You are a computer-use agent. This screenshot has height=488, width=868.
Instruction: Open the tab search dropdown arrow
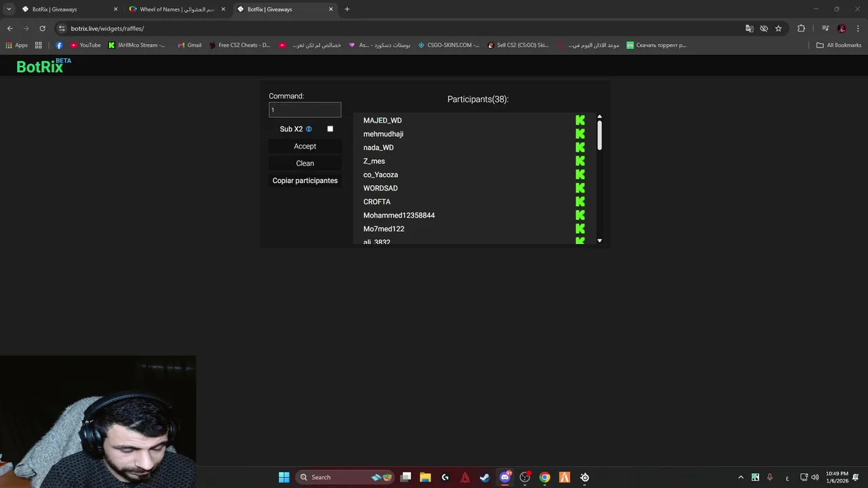[x=9, y=9]
